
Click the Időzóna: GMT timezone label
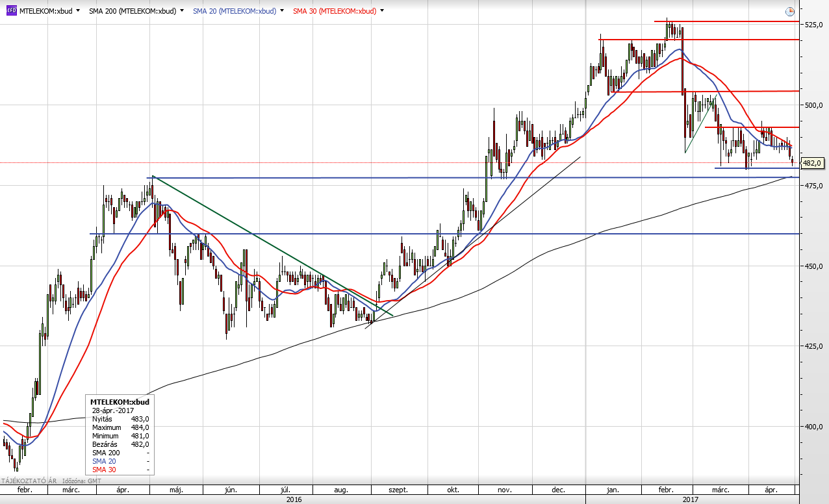(x=83, y=481)
